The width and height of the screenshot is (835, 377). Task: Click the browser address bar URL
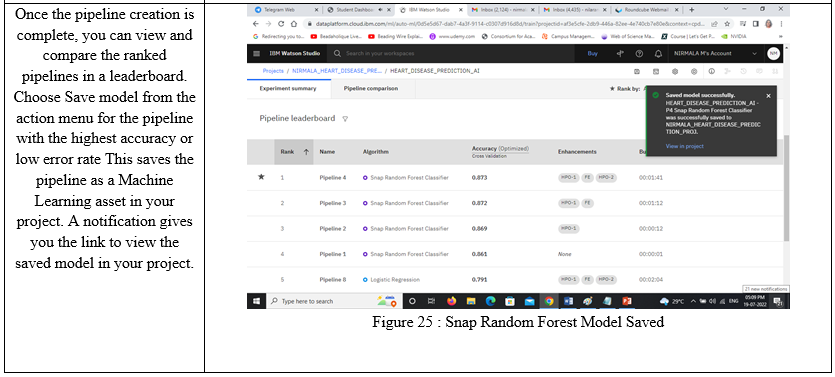coord(510,24)
